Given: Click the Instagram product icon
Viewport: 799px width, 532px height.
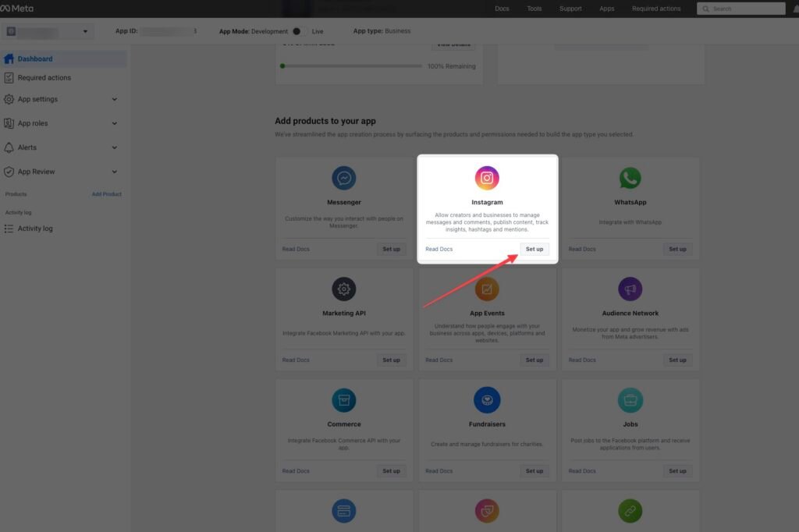Looking at the screenshot, I should coord(487,178).
